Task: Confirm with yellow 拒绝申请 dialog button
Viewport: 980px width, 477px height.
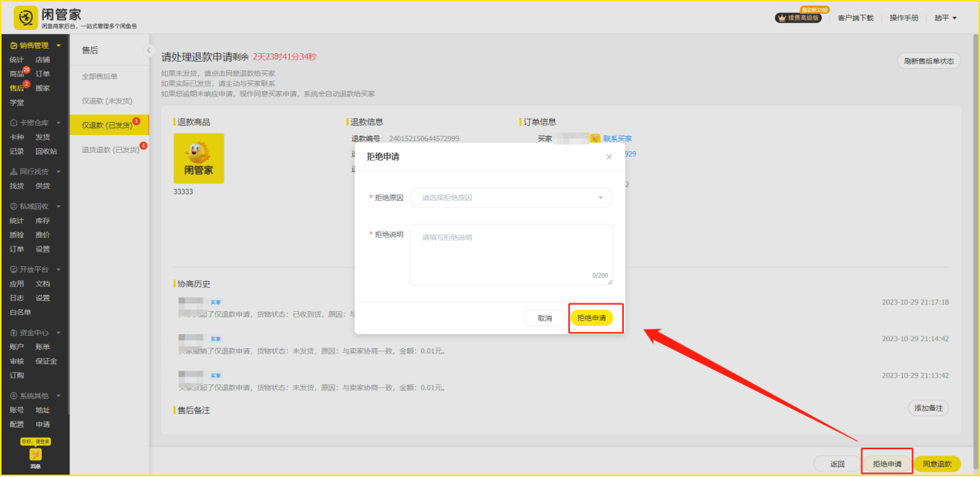Action: click(591, 318)
